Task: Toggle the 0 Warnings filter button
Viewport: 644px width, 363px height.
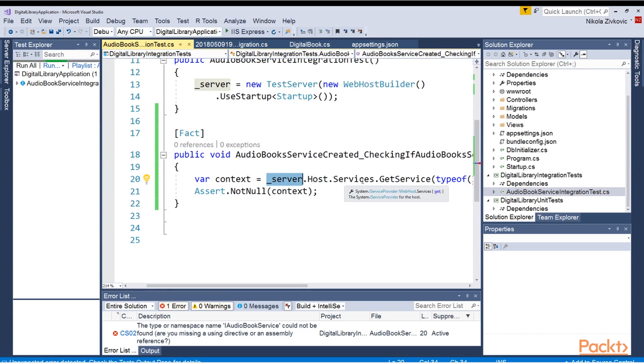Action: 211,306
